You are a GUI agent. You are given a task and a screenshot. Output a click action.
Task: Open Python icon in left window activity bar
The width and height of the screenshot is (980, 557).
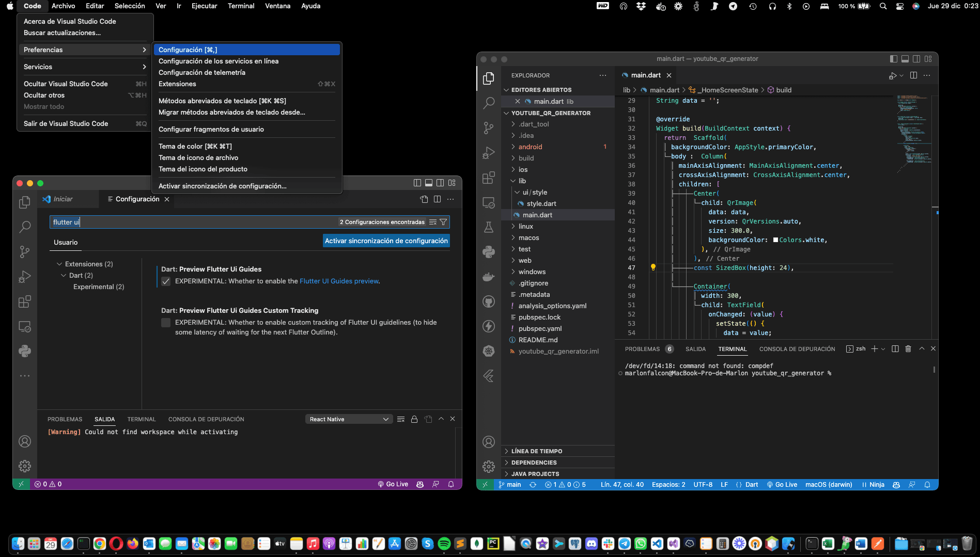24,351
